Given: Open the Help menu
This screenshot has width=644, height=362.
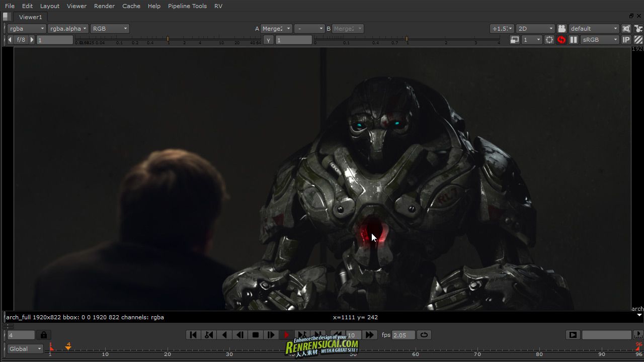Looking at the screenshot, I should click(x=154, y=6).
